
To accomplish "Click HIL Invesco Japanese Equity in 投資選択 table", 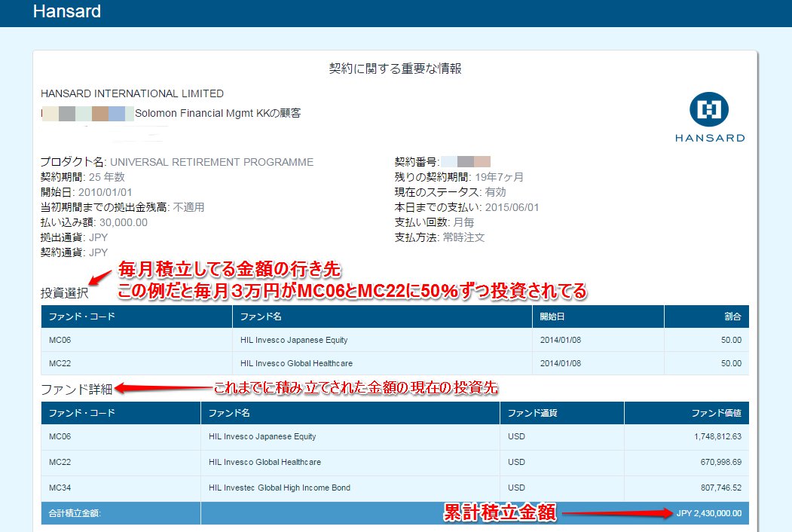I will 294,340.
